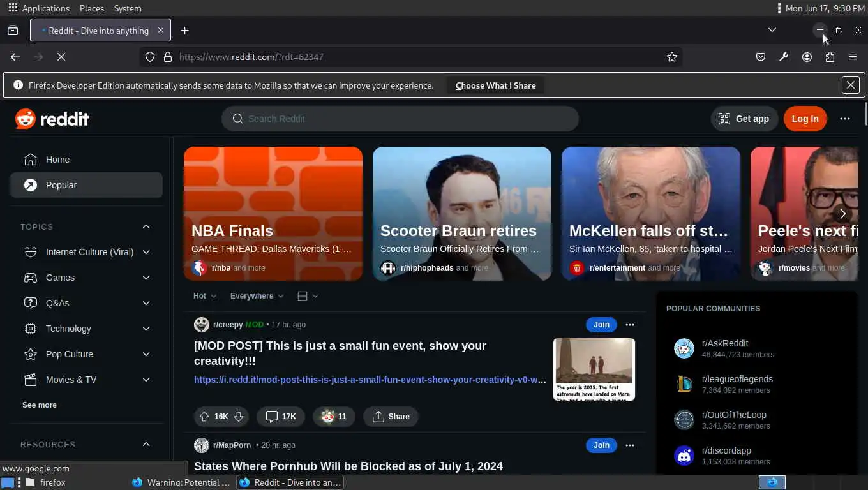Click the Log In button
868x490 pixels.
pos(805,119)
